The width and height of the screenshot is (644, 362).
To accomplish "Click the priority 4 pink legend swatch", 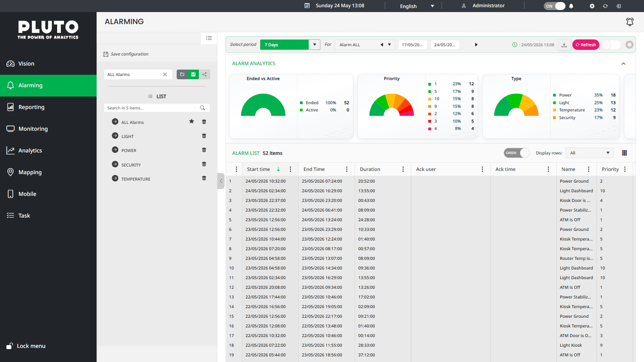I will (429, 129).
